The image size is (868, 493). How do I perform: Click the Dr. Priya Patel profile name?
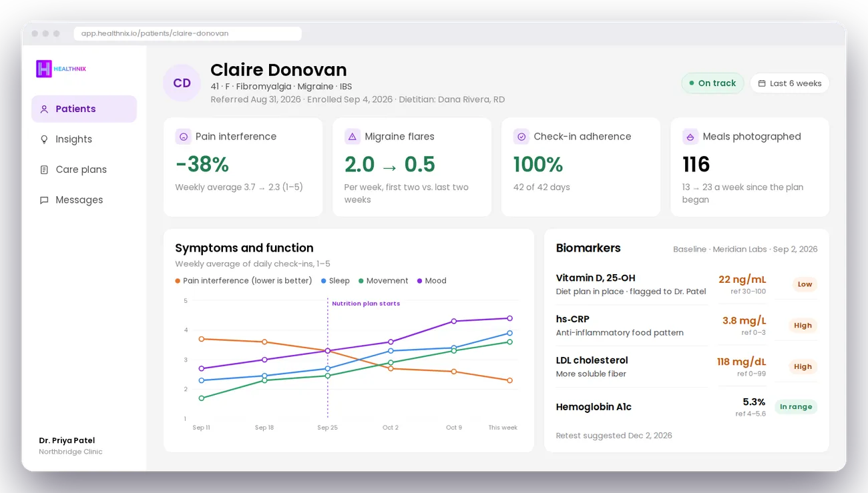(x=67, y=440)
